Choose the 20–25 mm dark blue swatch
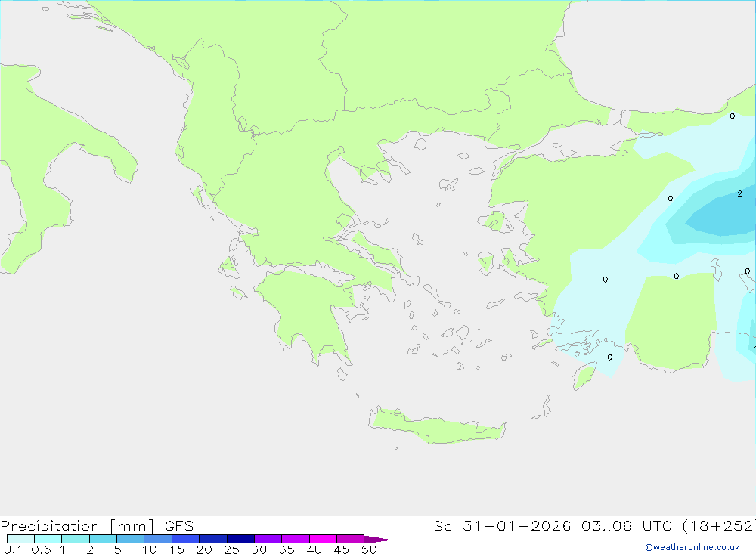This screenshot has height=554, width=756. click(213, 539)
